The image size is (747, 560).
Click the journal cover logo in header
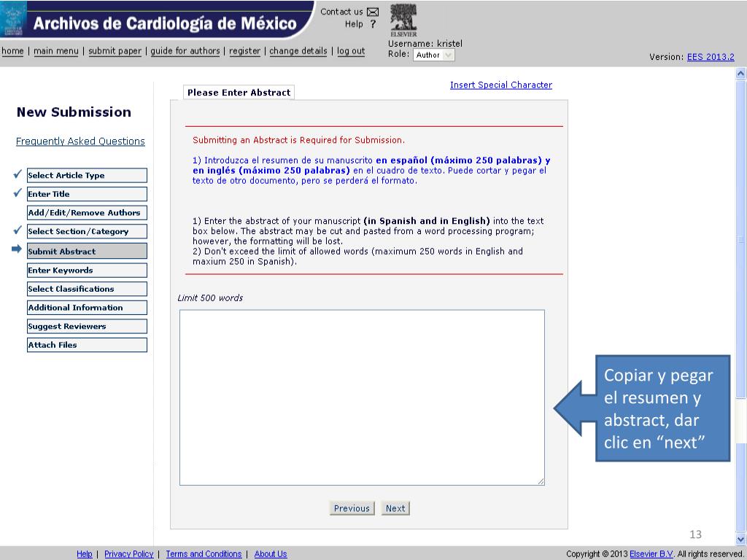click(x=13, y=19)
